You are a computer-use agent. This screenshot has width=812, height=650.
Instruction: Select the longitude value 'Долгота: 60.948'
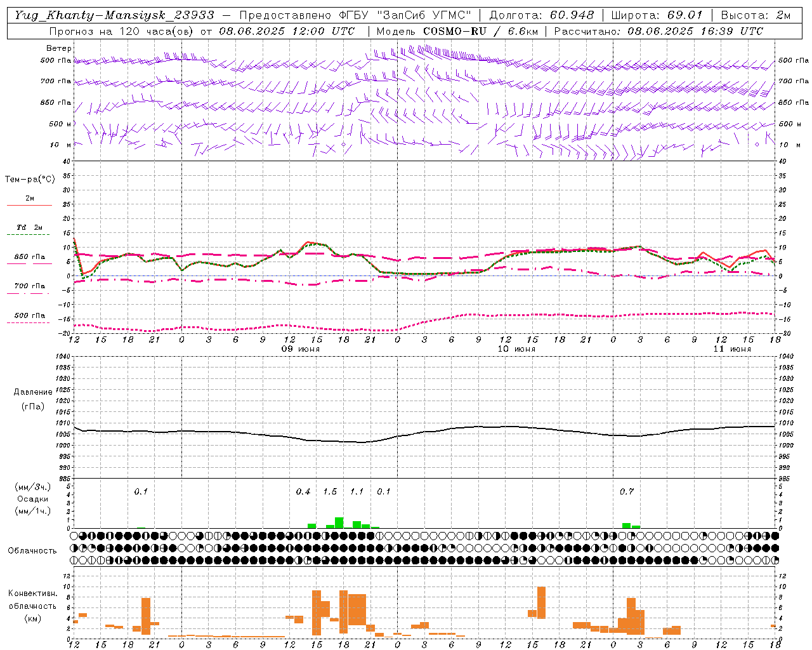coord(542,15)
